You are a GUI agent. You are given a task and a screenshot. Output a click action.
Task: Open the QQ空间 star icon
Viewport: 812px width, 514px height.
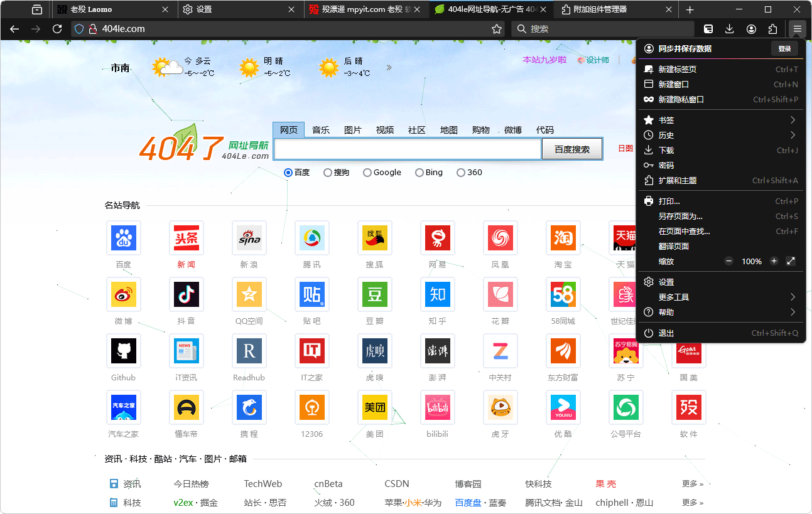(x=249, y=294)
